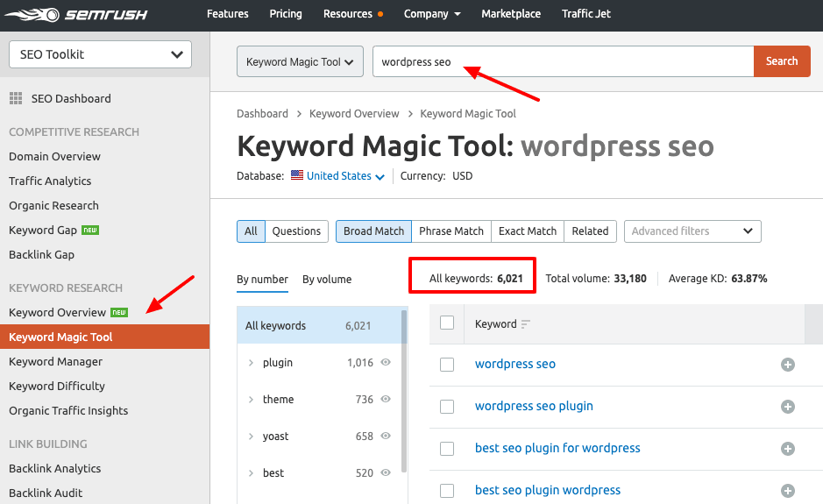Toggle eye icon for plugin group
823x504 pixels.
point(386,362)
